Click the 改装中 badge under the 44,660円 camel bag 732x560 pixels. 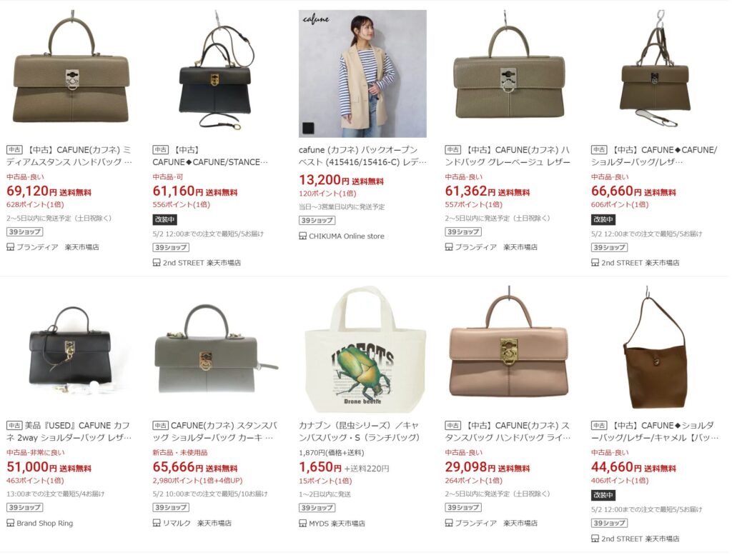tap(603, 495)
